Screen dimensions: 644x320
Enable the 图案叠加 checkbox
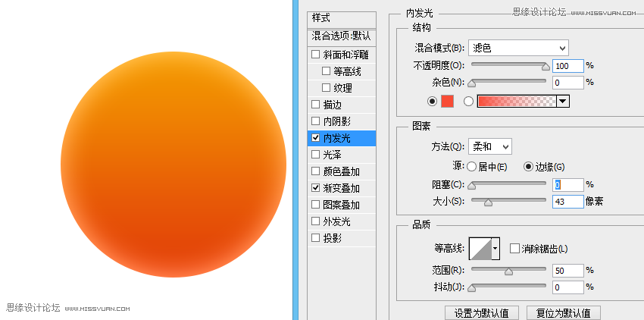tap(315, 205)
